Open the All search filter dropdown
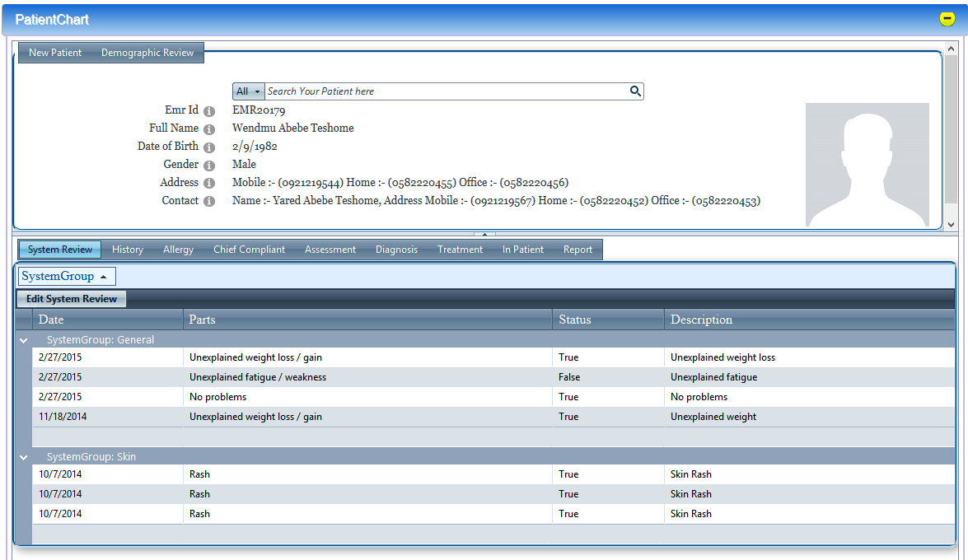Screen dimensions: 968x560 click(x=248, y=91)
